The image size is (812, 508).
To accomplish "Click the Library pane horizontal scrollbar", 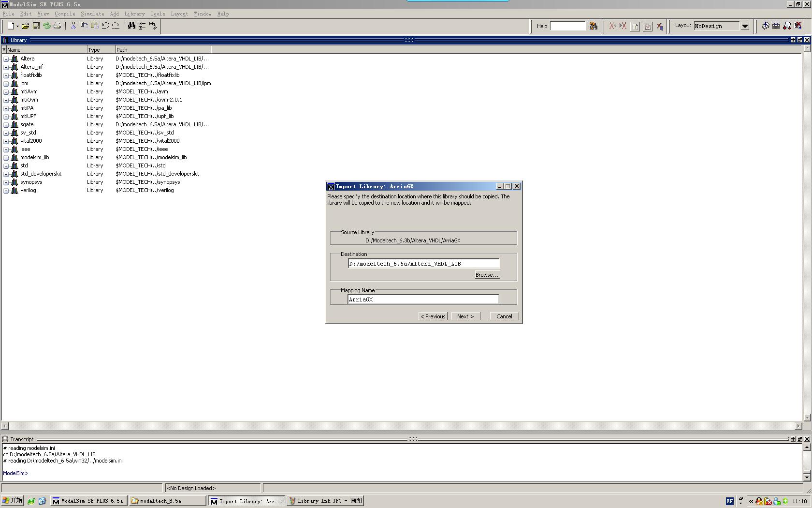I will tap(402, 426).
